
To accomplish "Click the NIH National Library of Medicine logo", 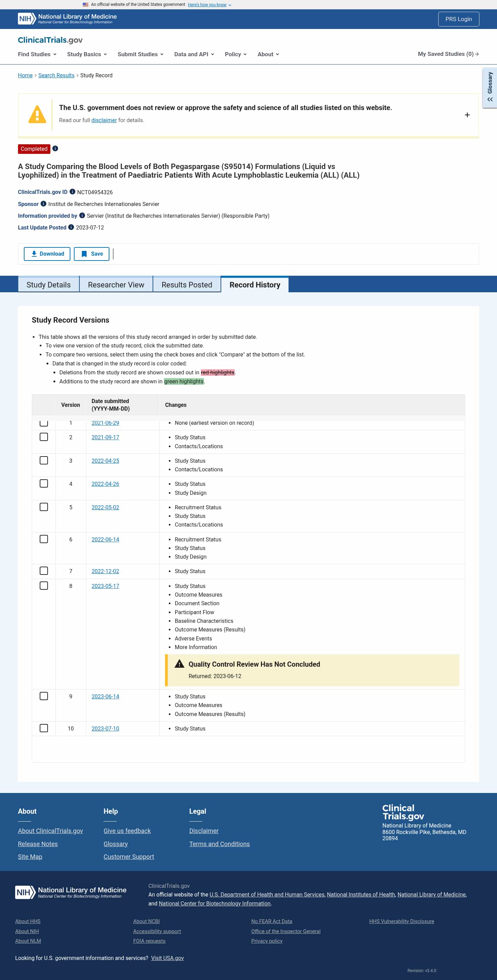I will pyautogui.click(x=67, y=19).
